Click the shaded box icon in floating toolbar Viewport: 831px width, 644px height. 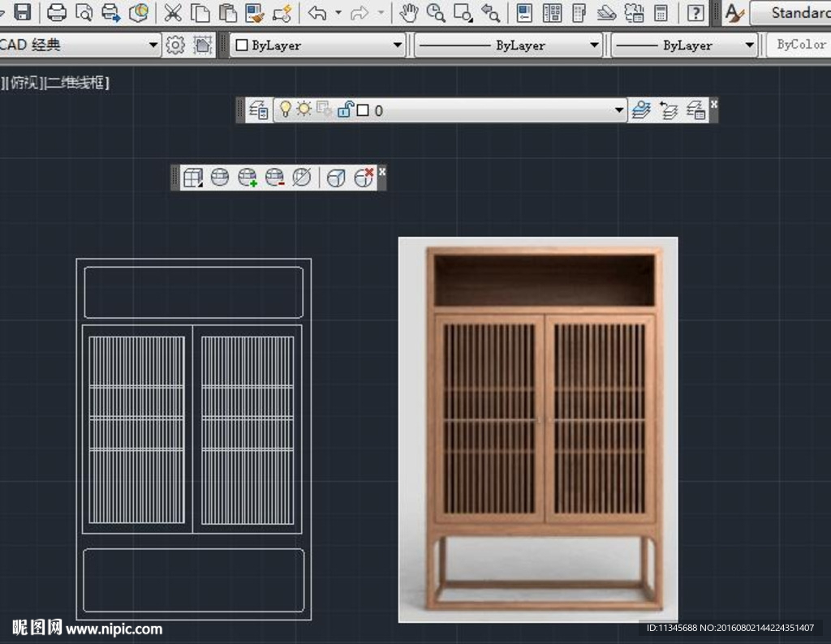point(336,178)
